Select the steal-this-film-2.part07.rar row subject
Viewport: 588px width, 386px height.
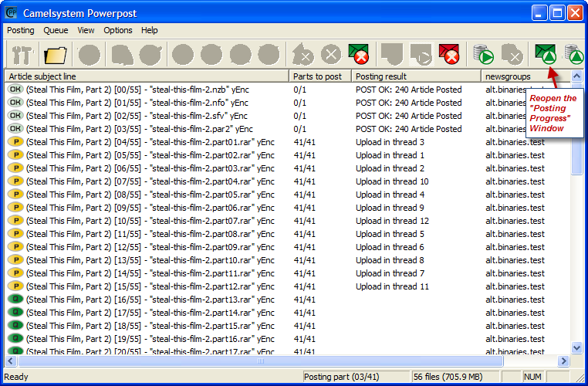click(150, 221)
